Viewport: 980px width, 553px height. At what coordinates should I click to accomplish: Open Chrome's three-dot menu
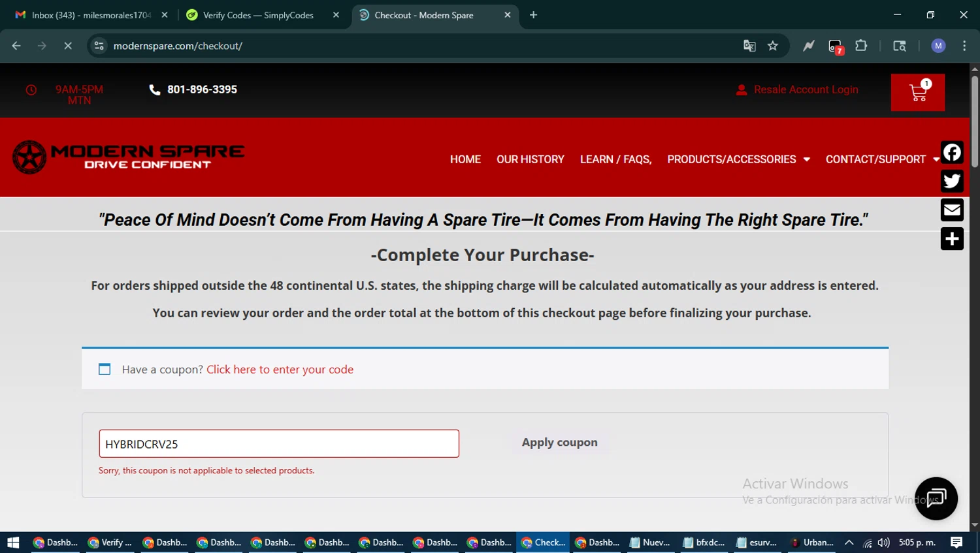tap(964, 46)
